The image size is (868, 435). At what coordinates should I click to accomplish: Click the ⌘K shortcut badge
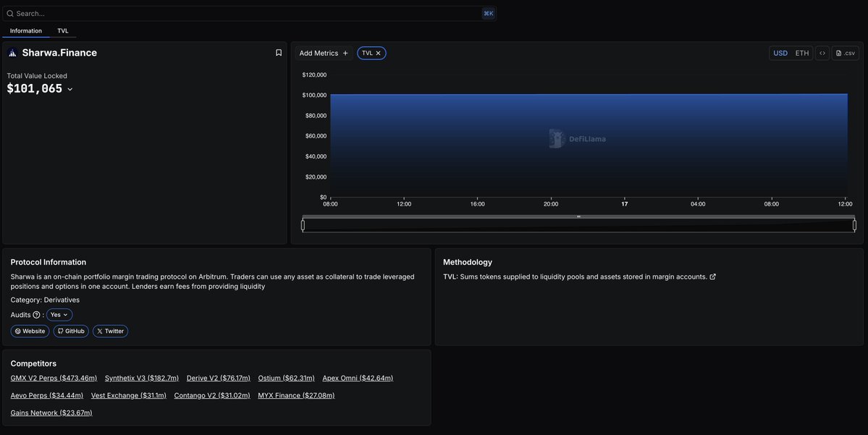tap(488, 13)
